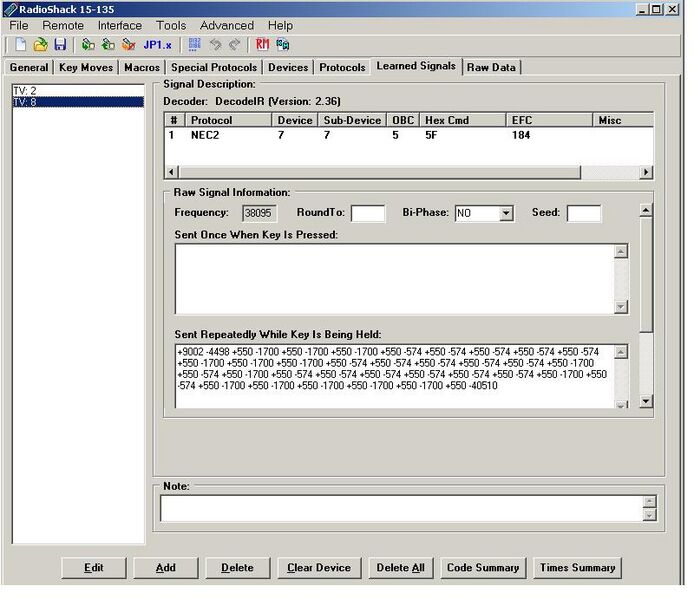
Task: Open the File menu
Action: (19, 26)
